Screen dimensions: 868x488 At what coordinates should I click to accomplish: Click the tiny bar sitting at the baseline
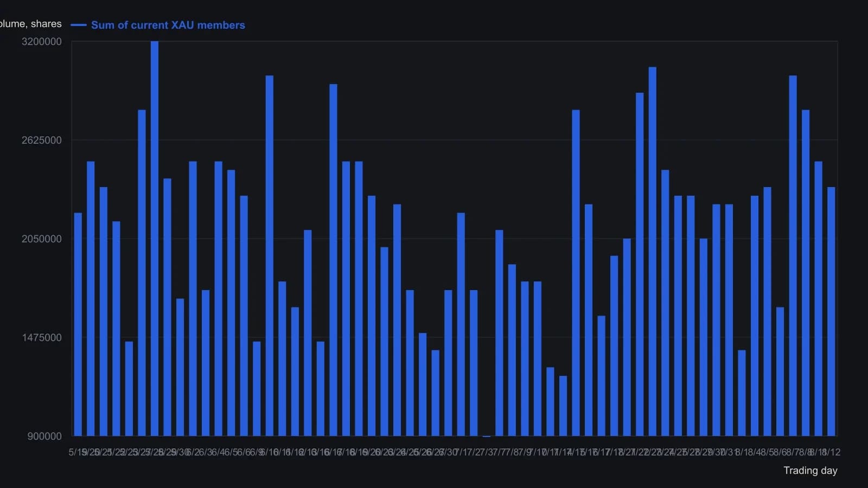(487, 436)
